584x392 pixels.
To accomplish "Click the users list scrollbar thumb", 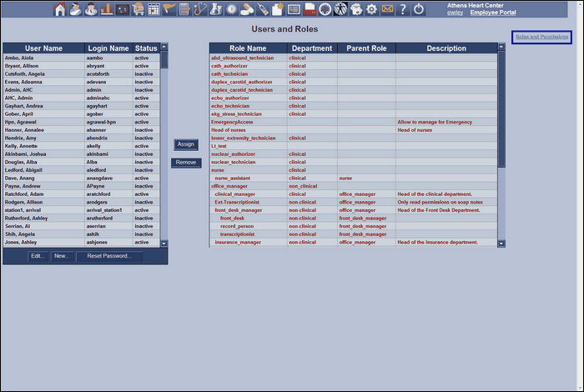I will 164,59.
